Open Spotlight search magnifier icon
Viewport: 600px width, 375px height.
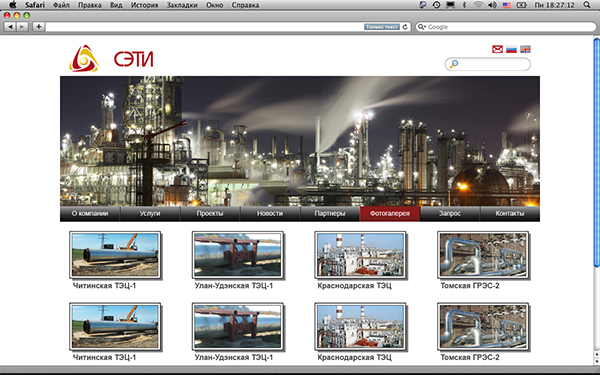pos(587,5)
